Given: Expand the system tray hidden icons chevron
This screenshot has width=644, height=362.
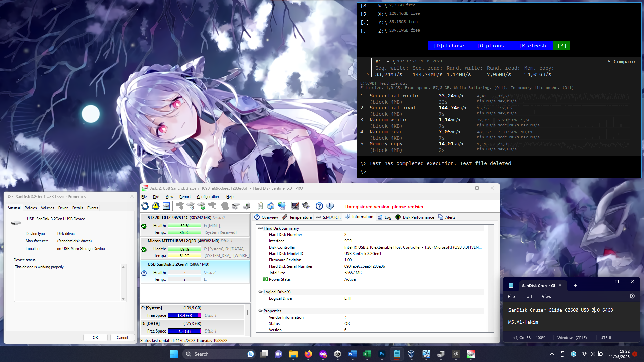Looking at the screenshot, I should 552,354.
